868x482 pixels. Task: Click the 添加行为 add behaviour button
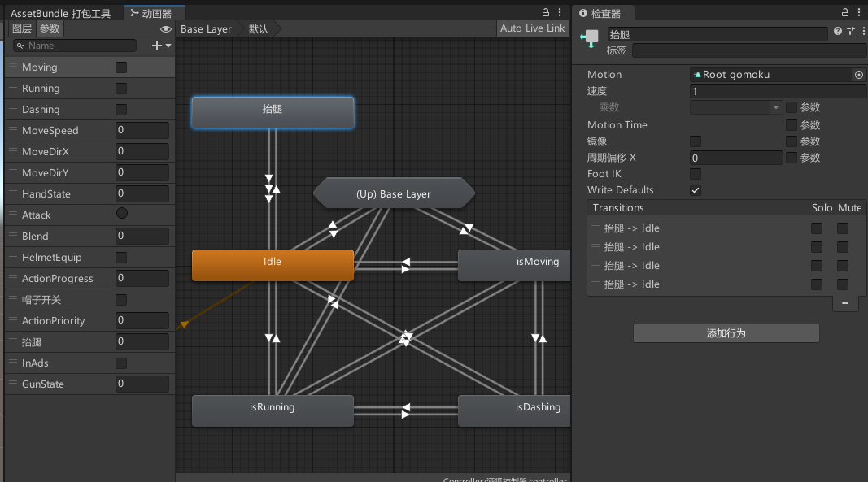pos(726,333)
